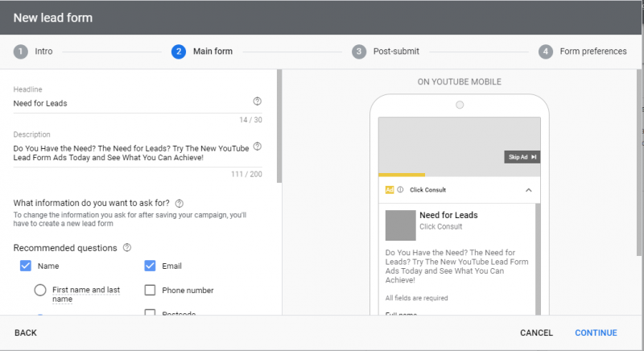Click the preview description paragraph

[x=456, y=266]
